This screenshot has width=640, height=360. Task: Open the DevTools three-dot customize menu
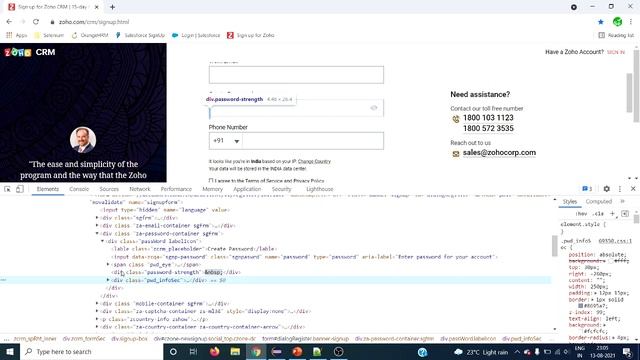[620, 189]
